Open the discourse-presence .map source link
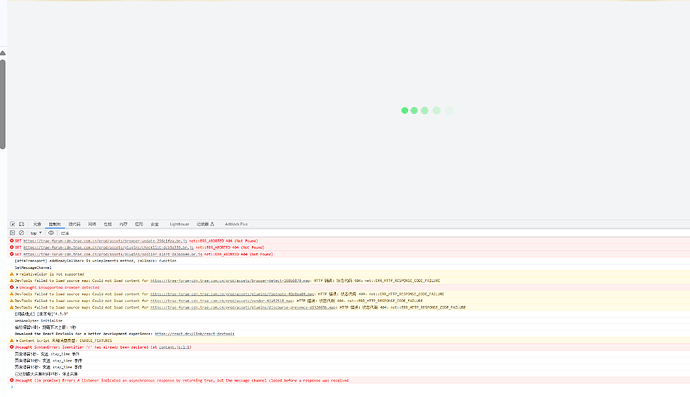This screenshot has height=397, width=690. pyautogui.click(x=243, y=307)
